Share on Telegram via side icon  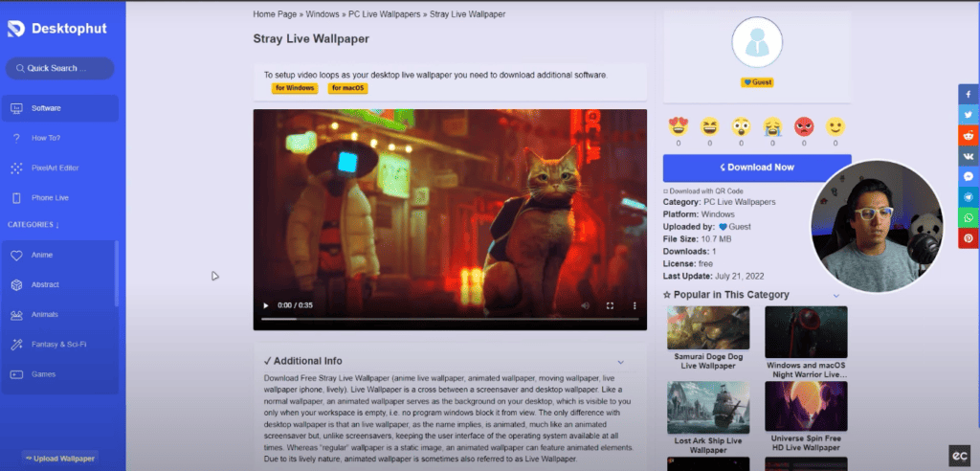click(969, 197)
